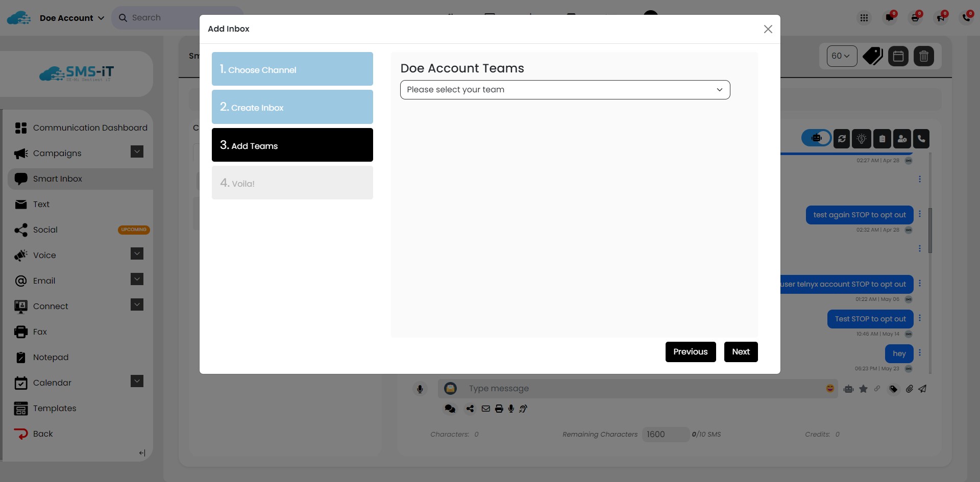Collapse the sidebar using the bottom arrow
980x482 pixels.
[x=142, y=453]
